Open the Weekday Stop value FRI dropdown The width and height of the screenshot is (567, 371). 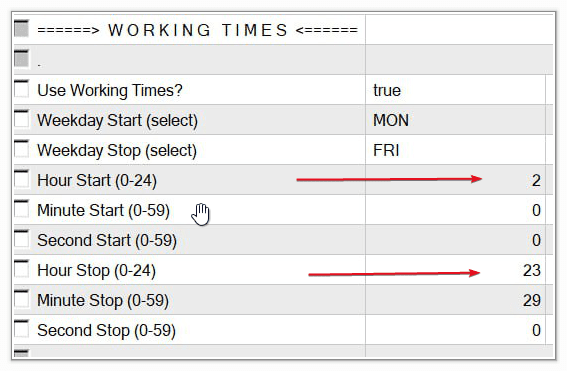[455, 150]
